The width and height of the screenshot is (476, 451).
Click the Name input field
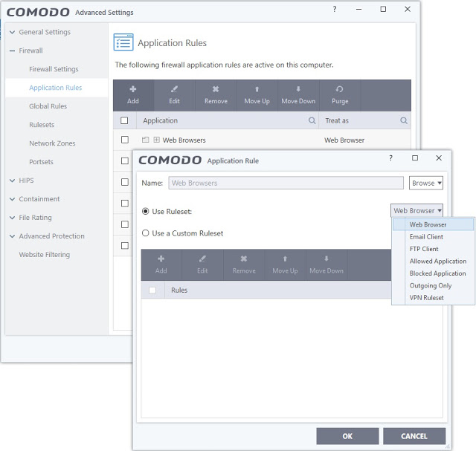pos(286,183)
